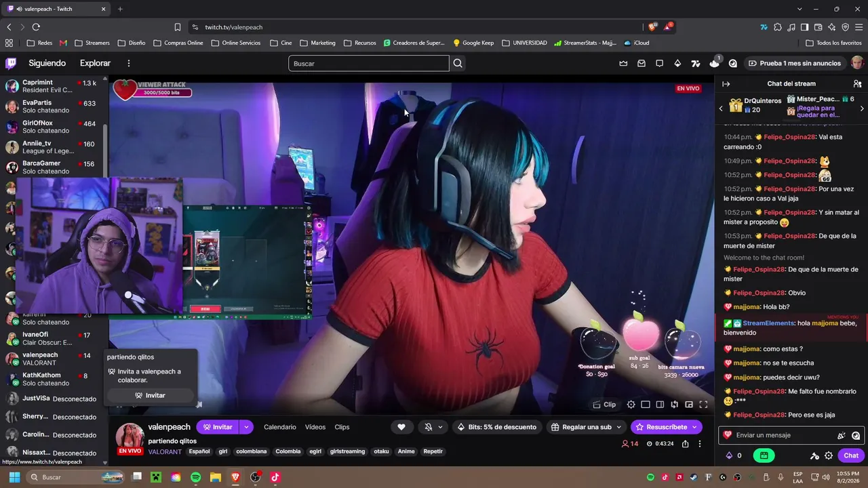This screenshot has width=868, height=488.
Task: Expand the Resuscríbete options chevron
Action: (x=695, y=427)
